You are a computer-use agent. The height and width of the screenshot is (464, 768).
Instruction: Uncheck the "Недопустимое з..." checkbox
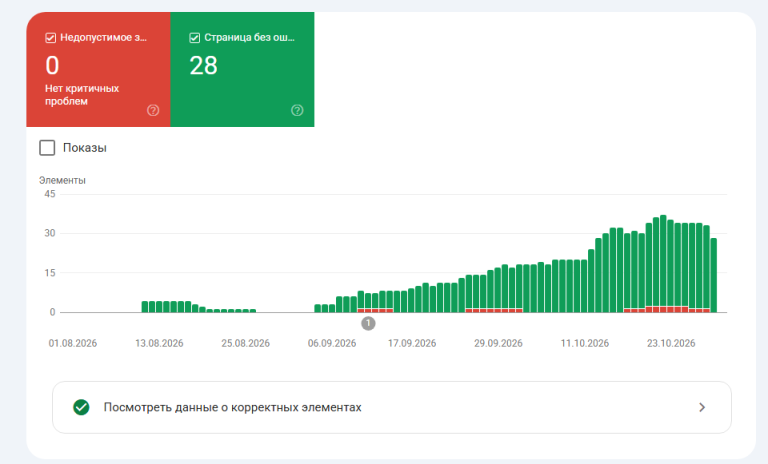pos(50,38)
